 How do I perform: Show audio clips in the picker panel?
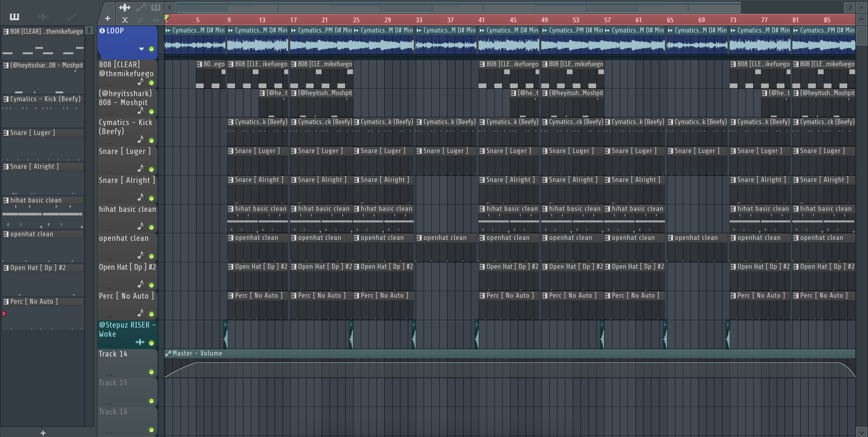click(x=43, y=17)
